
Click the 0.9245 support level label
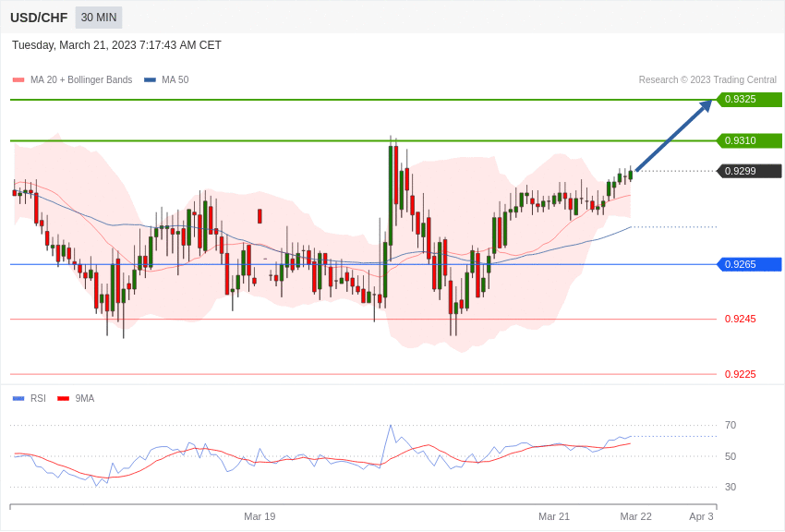point(741,319)
